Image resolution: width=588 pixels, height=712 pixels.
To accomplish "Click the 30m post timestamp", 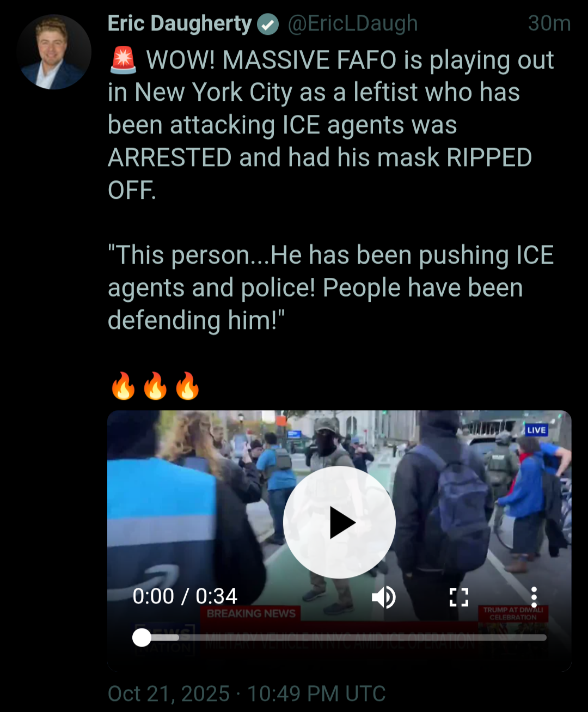I will click(549, 23).
